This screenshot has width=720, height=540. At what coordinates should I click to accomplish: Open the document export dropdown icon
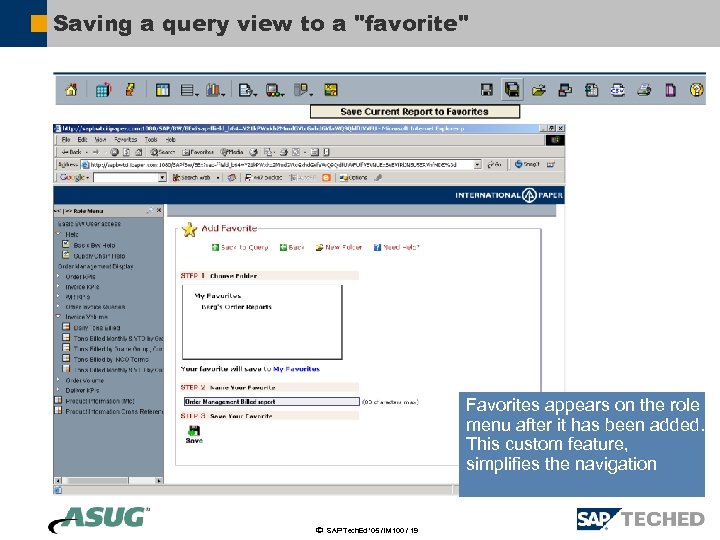tap(247, 90)
